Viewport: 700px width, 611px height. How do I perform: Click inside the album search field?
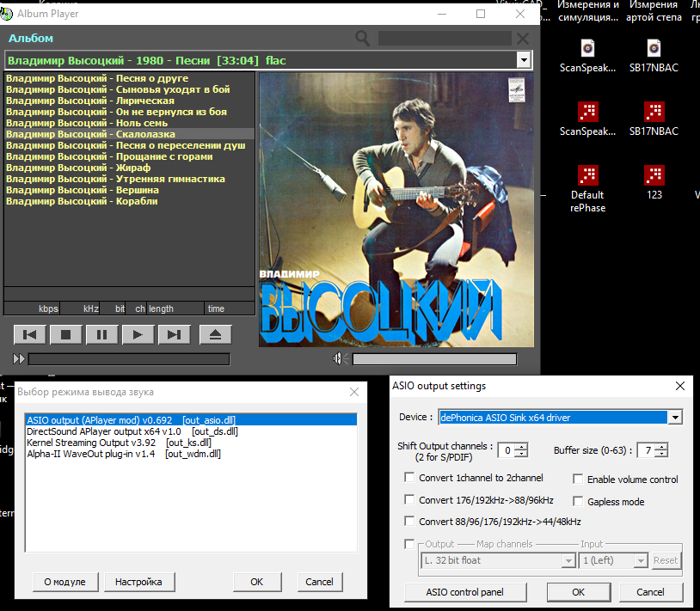445,39
